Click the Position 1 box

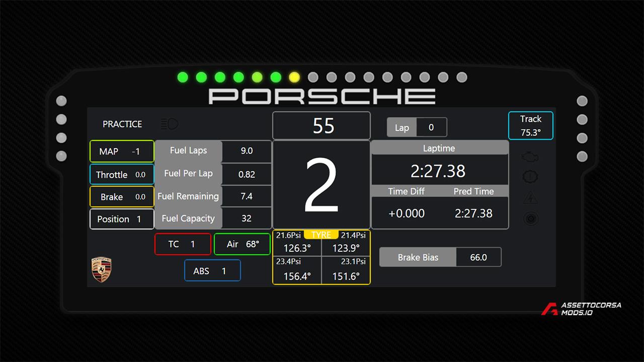coord(122,219)
